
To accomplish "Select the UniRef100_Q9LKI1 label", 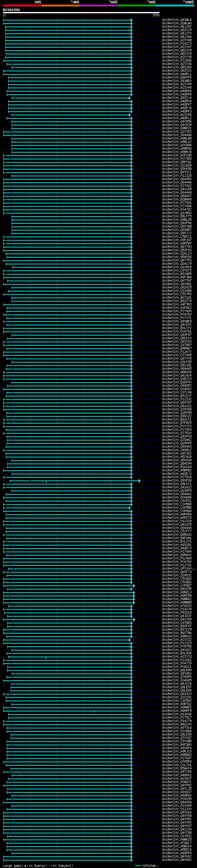I will click(176, 484).
